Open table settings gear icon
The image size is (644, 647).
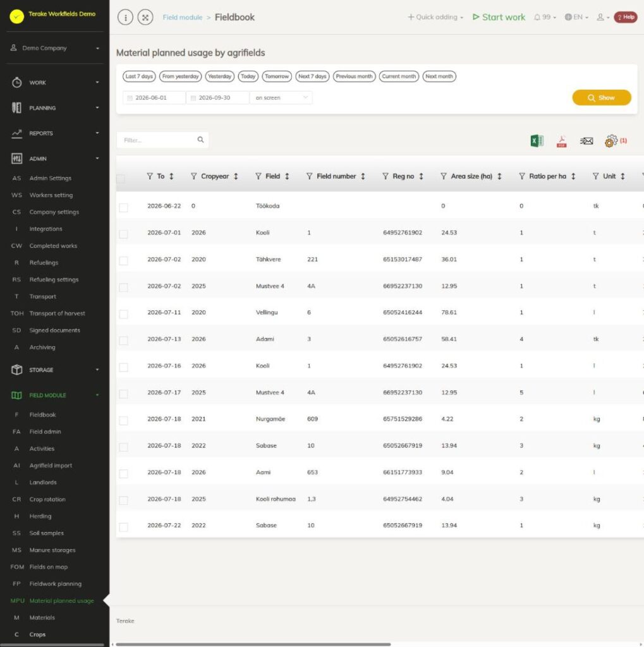[611, 141]
